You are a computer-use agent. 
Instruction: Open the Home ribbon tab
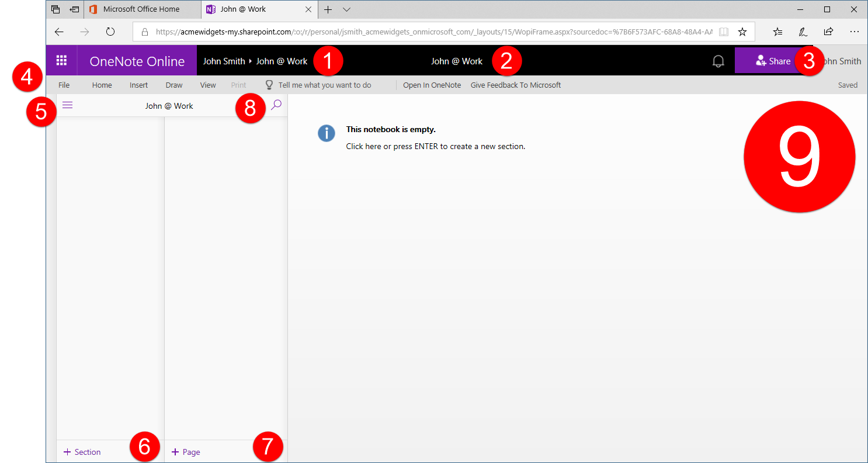102,85
